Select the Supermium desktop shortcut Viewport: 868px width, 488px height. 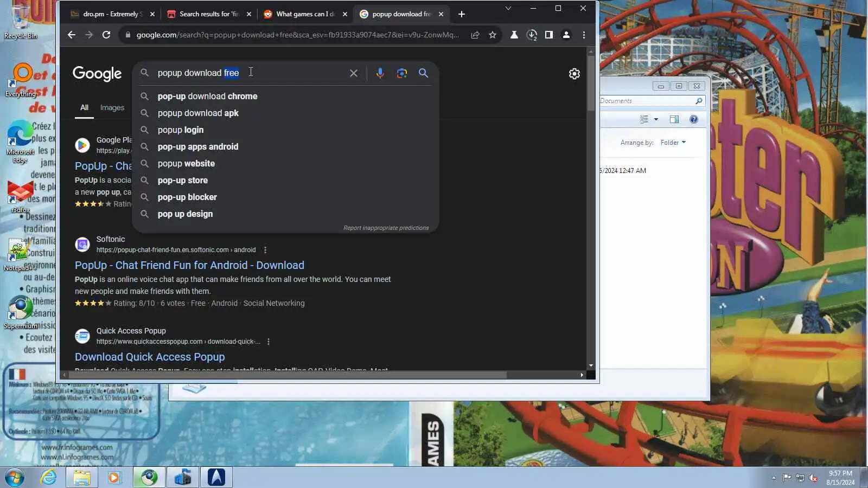[20, 313]
